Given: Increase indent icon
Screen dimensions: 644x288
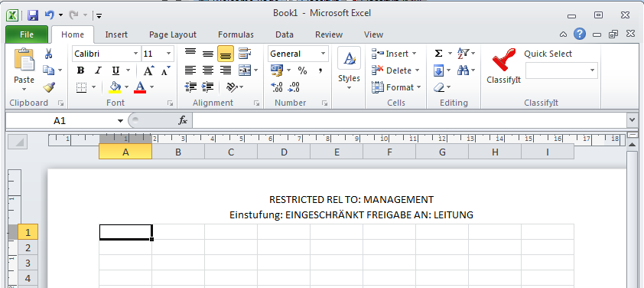Looking at the screenshot, I should coord(208,87).
